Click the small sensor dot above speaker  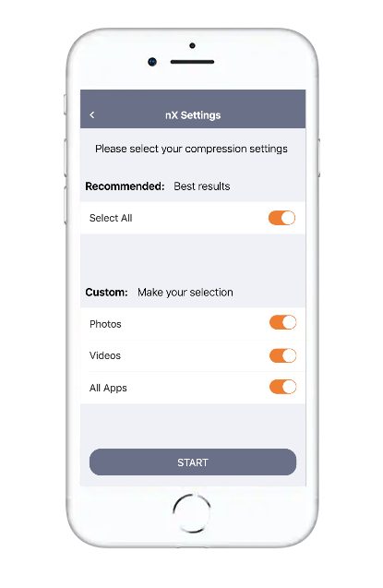click(x=192, y=46)
